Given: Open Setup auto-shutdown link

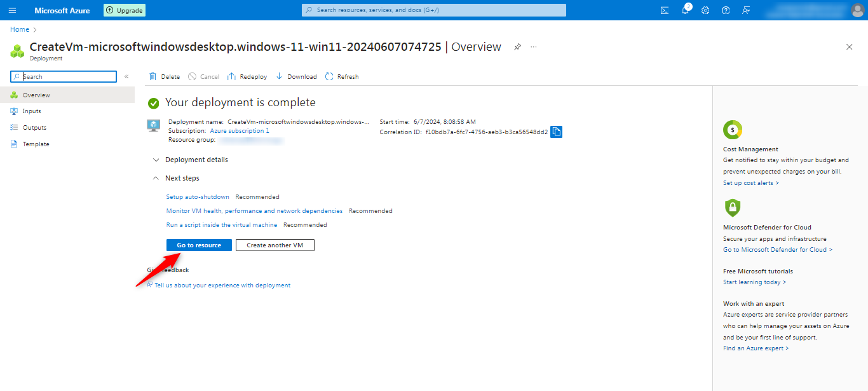Looking at the screenshot, I should coord(198,197).
